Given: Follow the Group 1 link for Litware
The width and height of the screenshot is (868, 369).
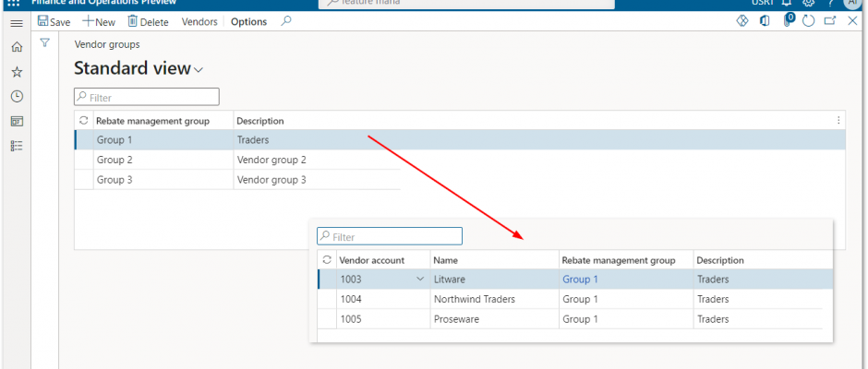Looking at the screenshot, I should (580, 280).
